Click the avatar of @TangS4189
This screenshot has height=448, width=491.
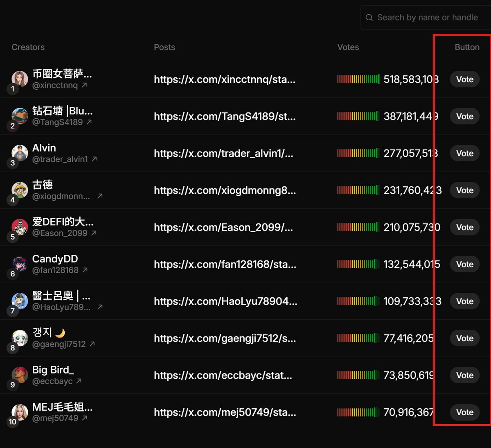(20, 116)
